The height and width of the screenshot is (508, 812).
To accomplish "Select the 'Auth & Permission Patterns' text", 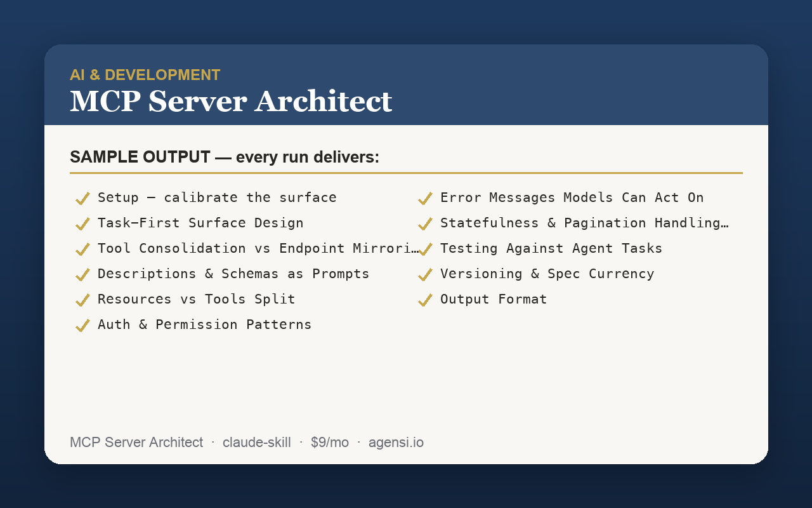I will coord(205,324).
